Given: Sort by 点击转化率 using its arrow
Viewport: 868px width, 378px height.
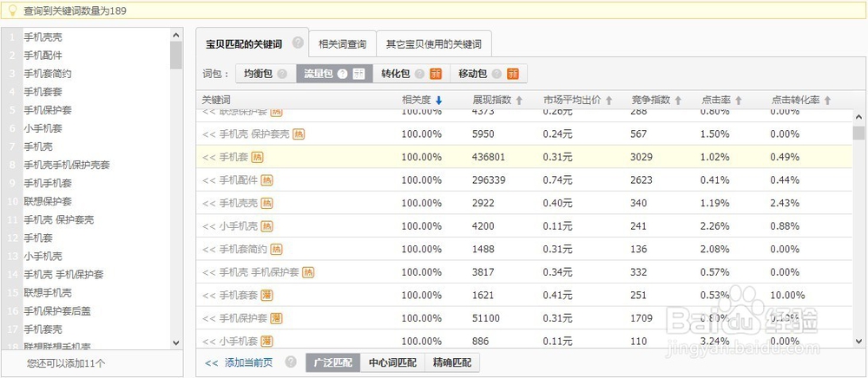Looking at the screenshot, I should point(827,101).
